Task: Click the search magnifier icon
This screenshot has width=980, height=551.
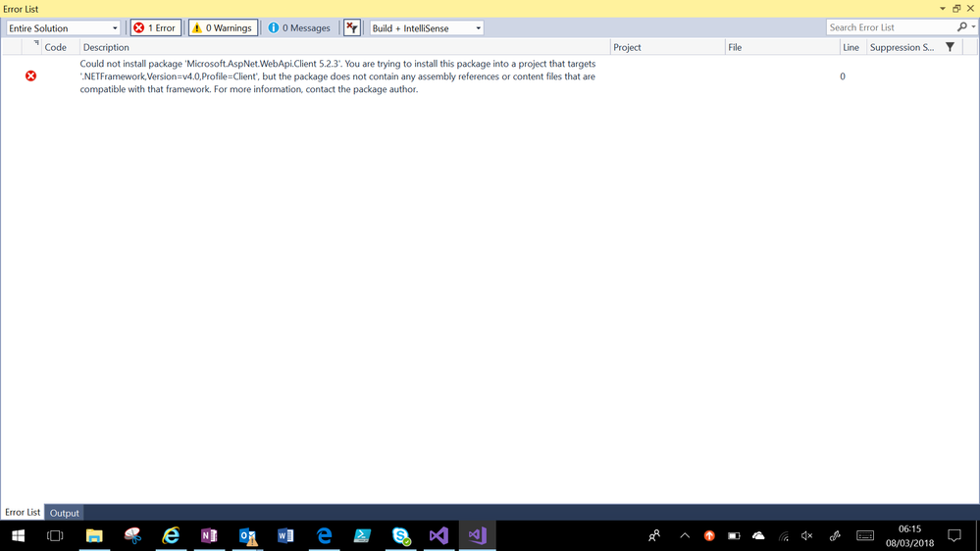Action: coord(962,27)
